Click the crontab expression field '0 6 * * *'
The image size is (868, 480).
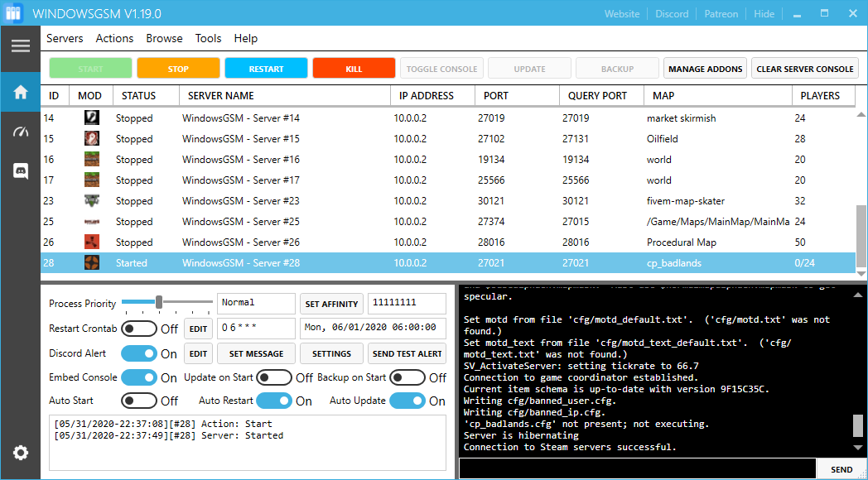[x=256, y=329]
